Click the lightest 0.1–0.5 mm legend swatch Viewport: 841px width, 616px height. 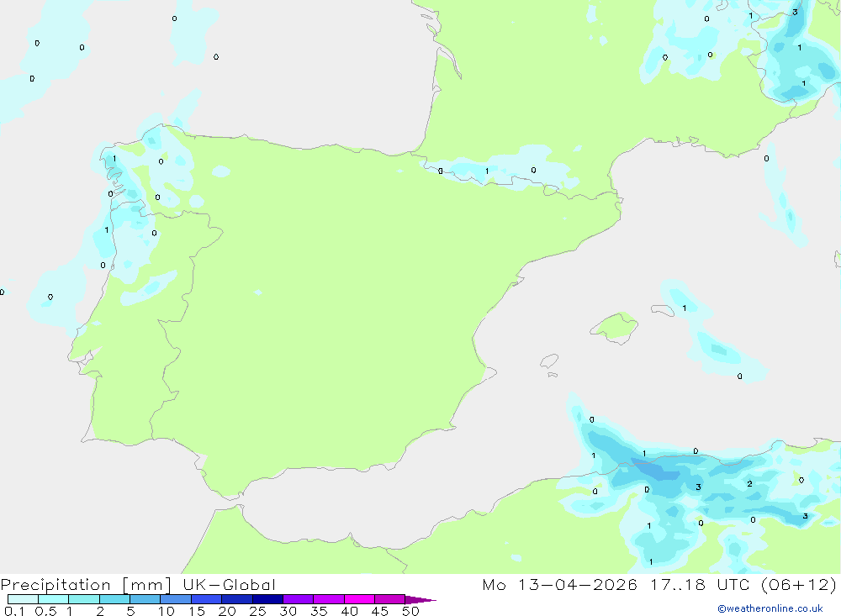tap(23, 599)
